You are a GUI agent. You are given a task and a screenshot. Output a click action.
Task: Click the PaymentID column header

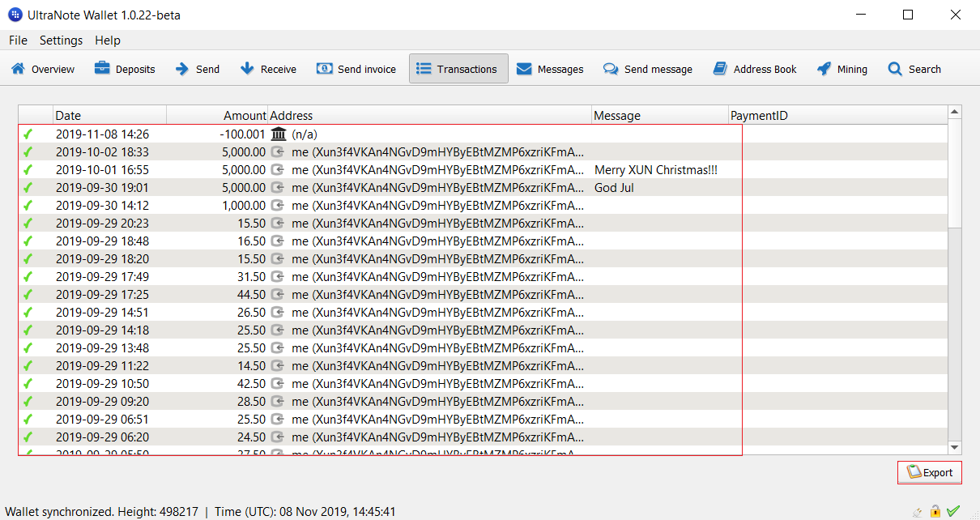[837, 116]
